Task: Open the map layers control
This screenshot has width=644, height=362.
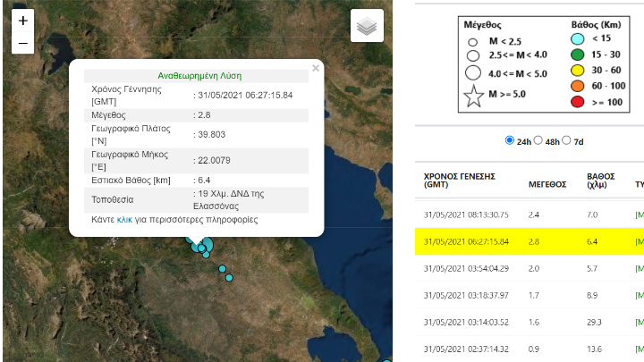Action: click(x=367, y=26)
